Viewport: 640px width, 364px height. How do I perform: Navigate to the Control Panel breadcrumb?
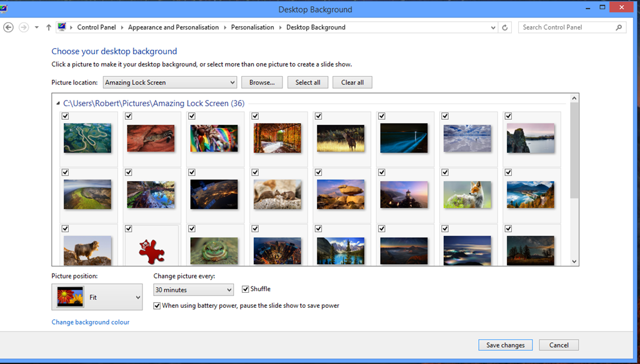pyautogui.click(x=96, y=27)
